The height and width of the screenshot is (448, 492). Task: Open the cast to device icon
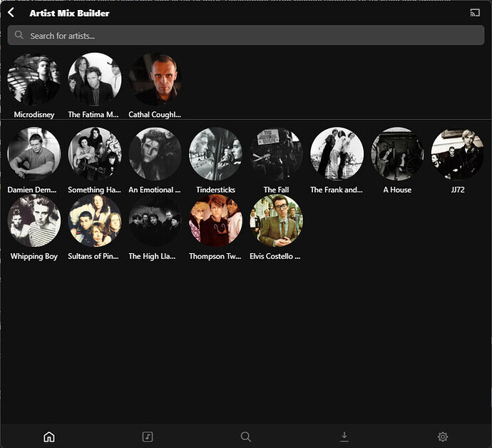[475, 13]
